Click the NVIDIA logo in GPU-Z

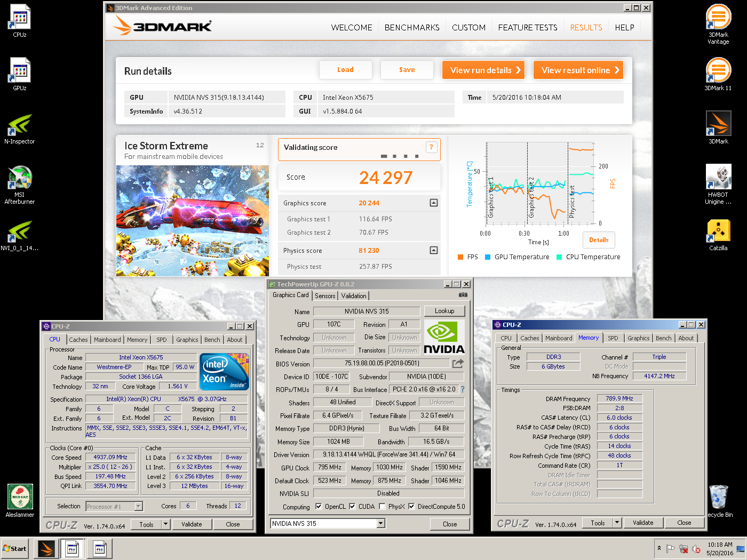pos(444,338)
